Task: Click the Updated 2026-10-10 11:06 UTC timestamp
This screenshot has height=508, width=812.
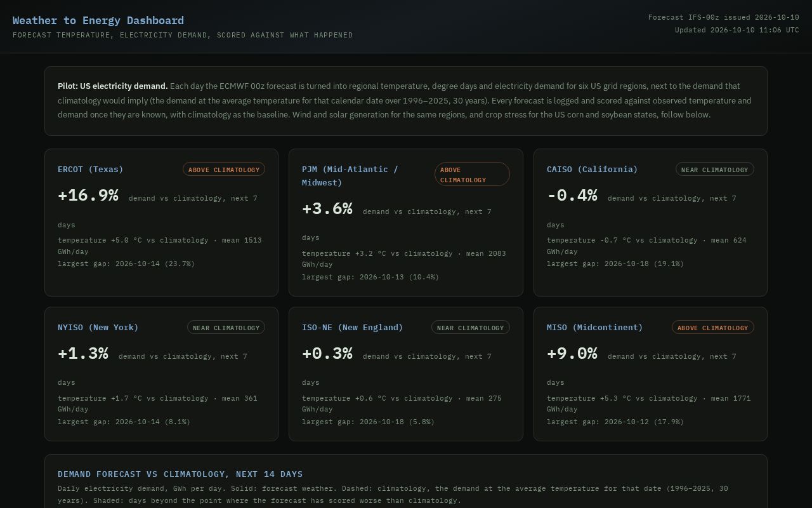Action: click(x=737, y=30)
